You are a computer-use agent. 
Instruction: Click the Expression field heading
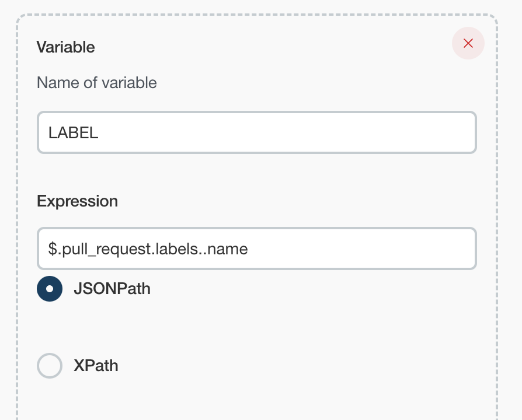(x=77, y=201)
